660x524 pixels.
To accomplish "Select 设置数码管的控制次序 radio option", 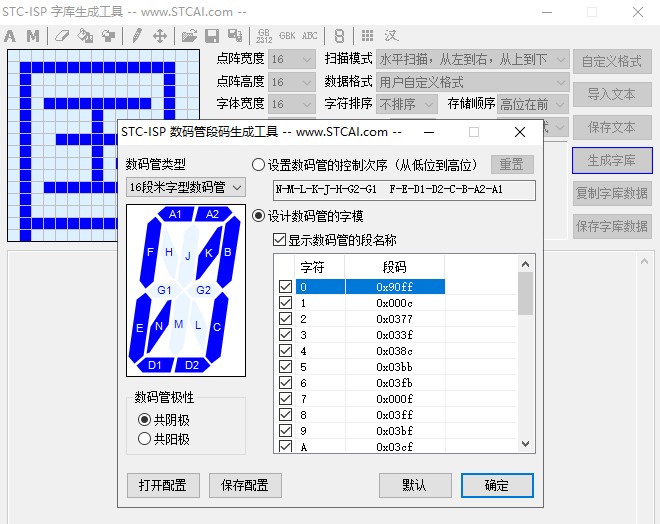I will [x=258, y=165].
